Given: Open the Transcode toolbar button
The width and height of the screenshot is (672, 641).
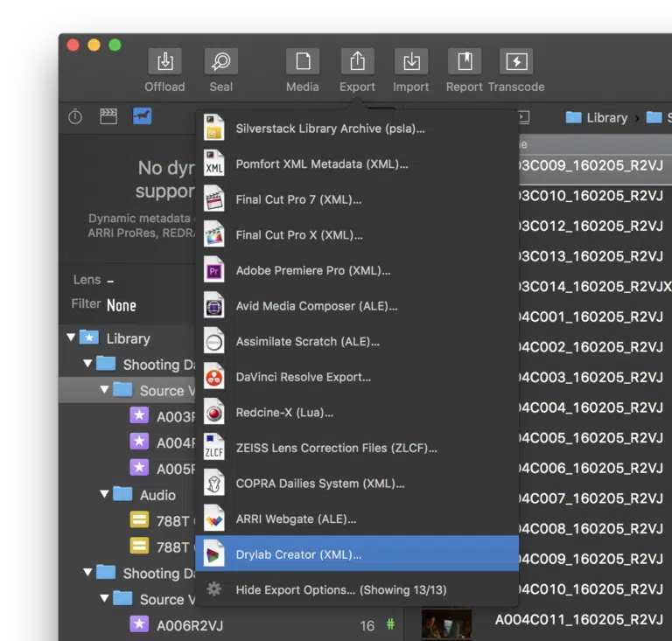Looking at the screenshot, I should pos(516,62).
